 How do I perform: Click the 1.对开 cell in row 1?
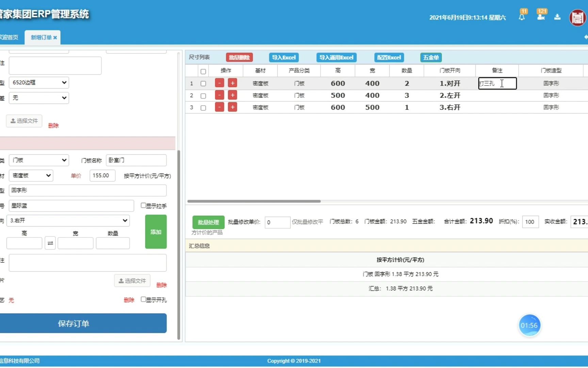tap(450, 83)
